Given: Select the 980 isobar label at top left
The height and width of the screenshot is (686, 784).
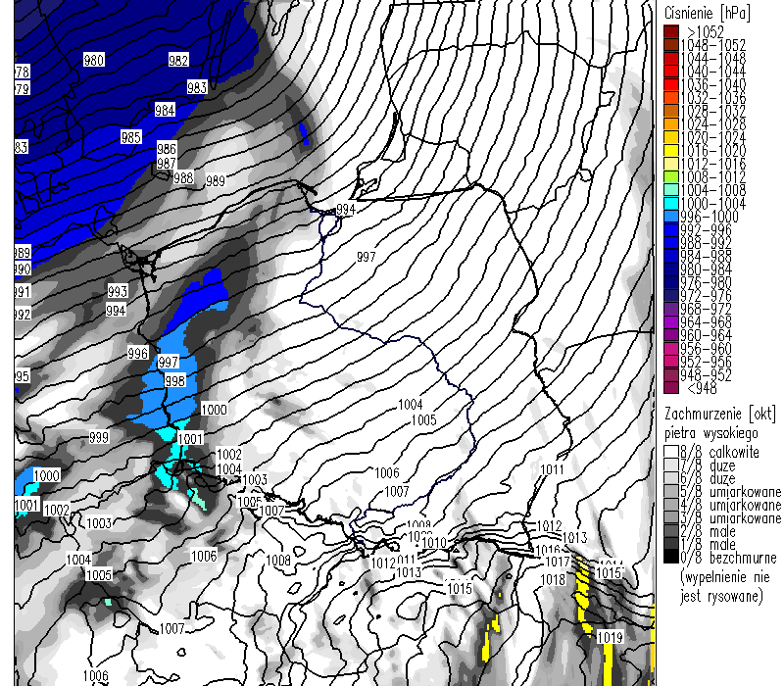Looking at the screenshot, I should coord(94,61).
